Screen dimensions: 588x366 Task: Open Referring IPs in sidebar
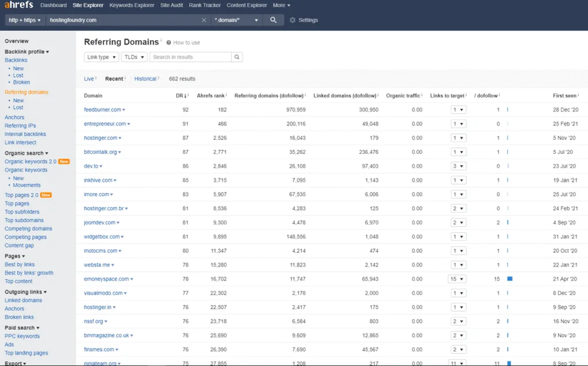[x=20, y=126]
